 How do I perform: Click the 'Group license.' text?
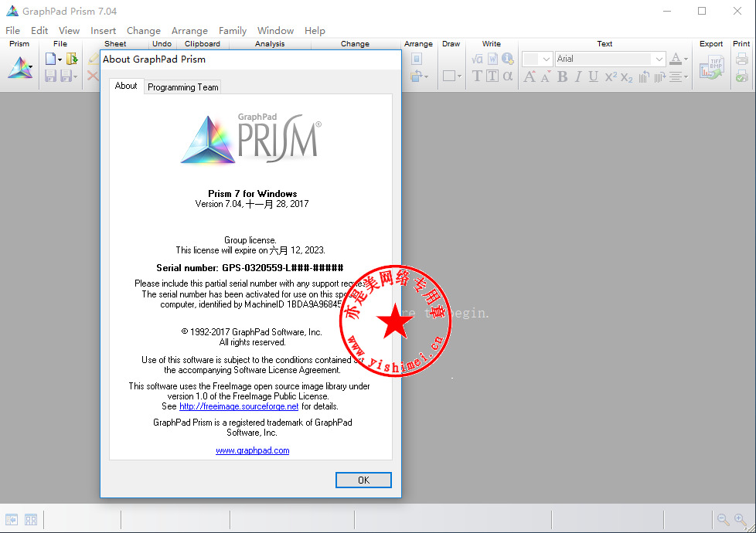(250, 240)
